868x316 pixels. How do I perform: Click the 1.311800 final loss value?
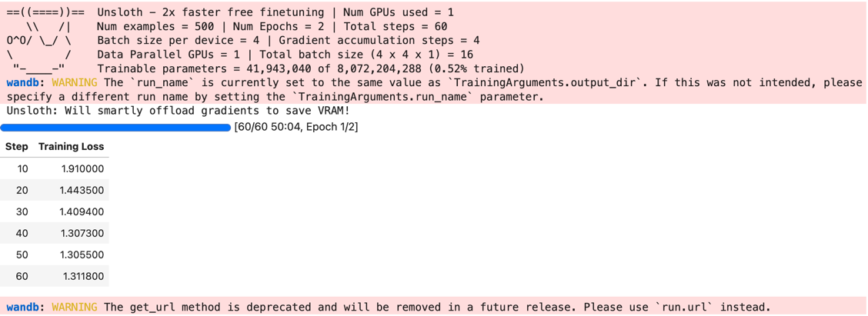(x=83, y=277)
